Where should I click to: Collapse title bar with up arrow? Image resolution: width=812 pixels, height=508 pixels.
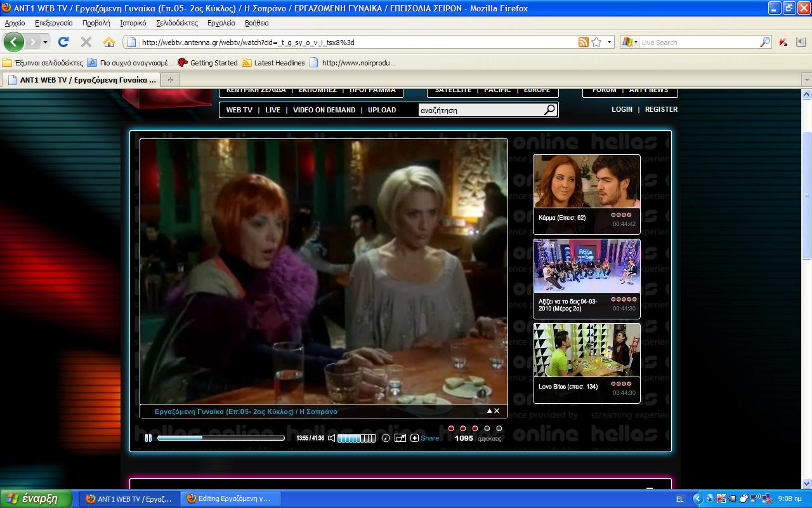tap(488, 411)
